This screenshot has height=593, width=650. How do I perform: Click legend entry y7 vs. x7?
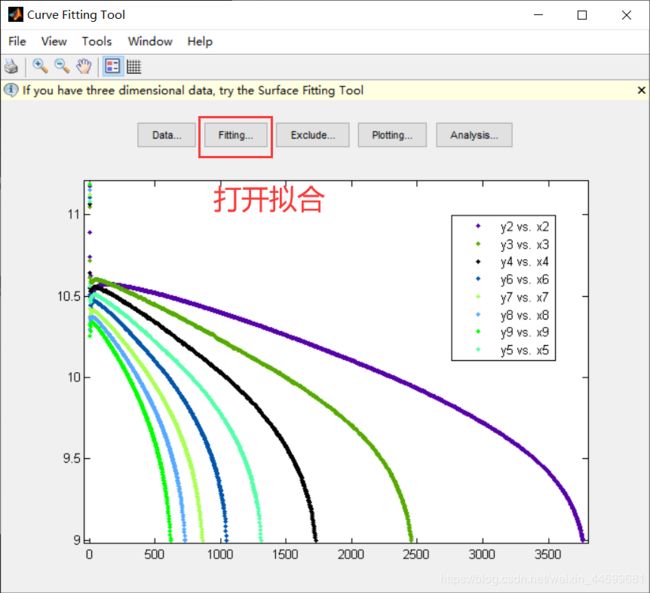(x=524, y=297)
